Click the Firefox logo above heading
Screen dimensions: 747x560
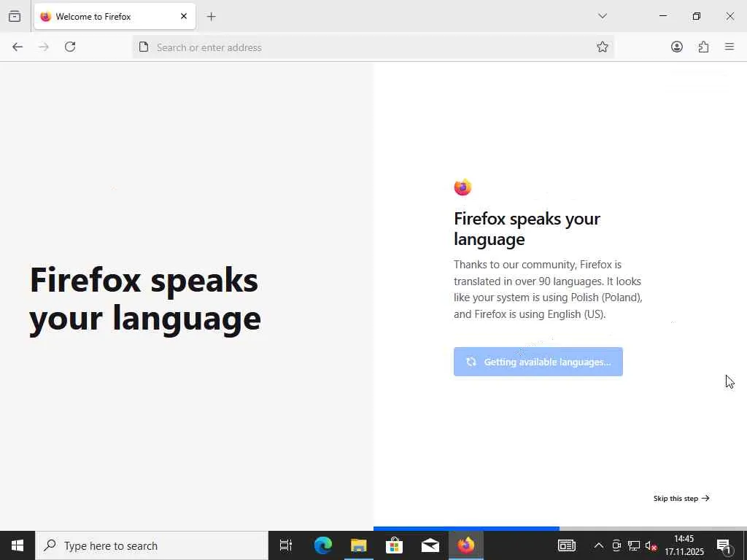[462, 187]
